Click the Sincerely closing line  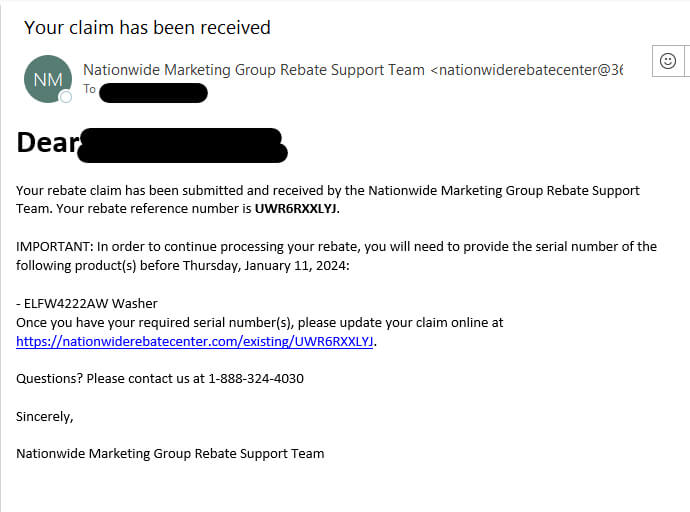44,417
